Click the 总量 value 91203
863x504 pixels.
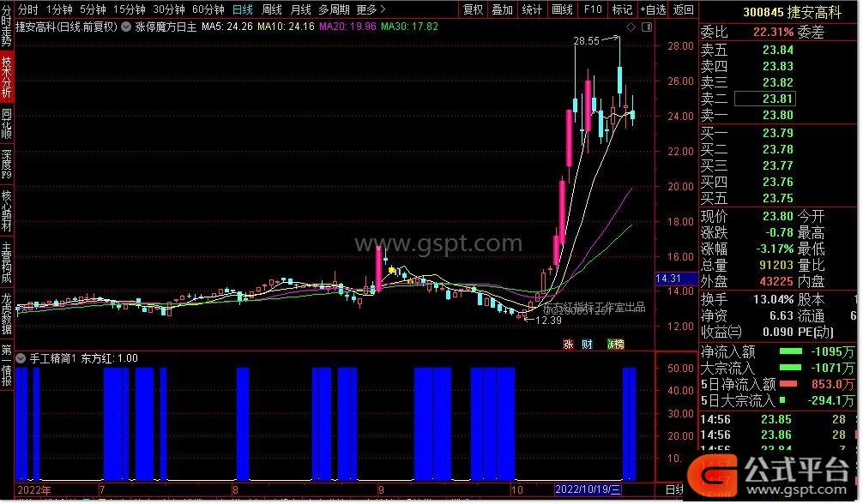(776, 265)
